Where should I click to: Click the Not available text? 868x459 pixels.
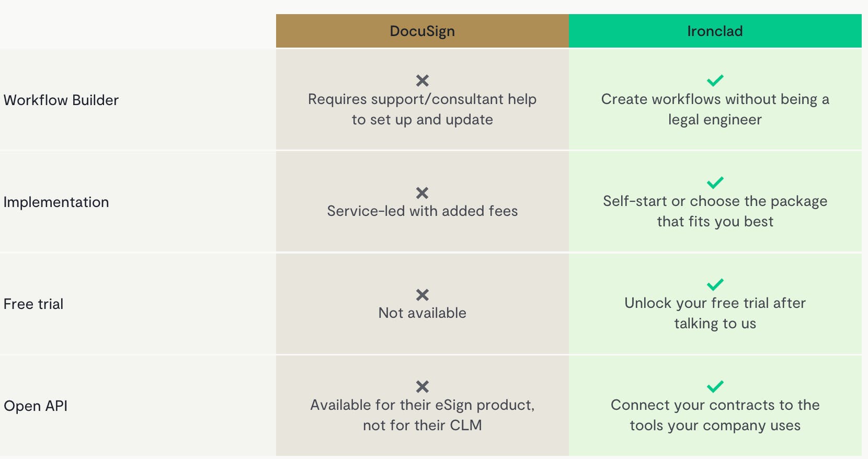422,313
